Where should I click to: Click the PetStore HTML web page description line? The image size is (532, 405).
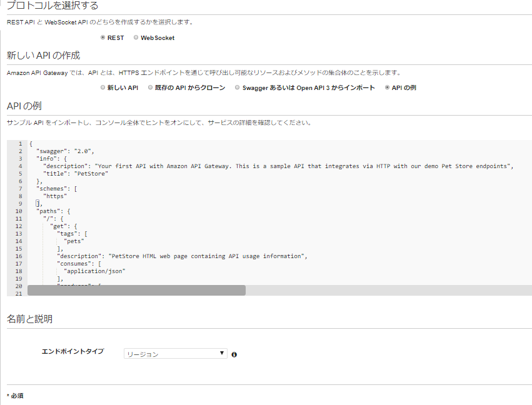tap(182, 256)
